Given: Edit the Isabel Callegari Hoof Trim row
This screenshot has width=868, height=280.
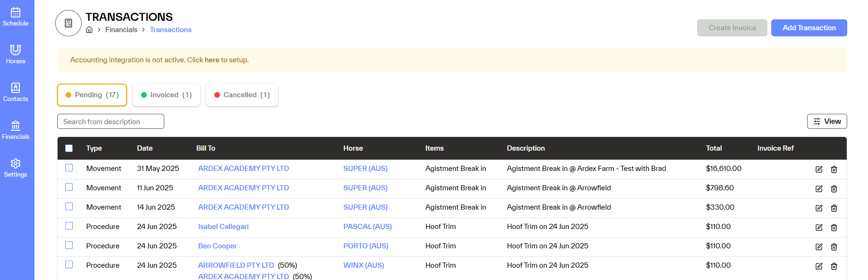Looking at the screenshot, I should pyautogui.click(x=819, y=228).
